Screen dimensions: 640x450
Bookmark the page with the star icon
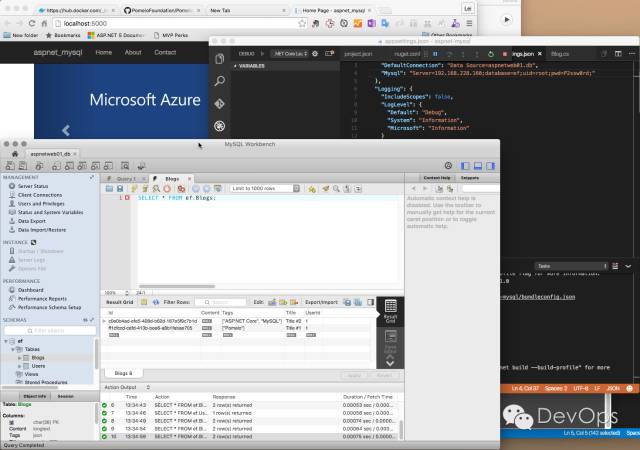point(302,23)
